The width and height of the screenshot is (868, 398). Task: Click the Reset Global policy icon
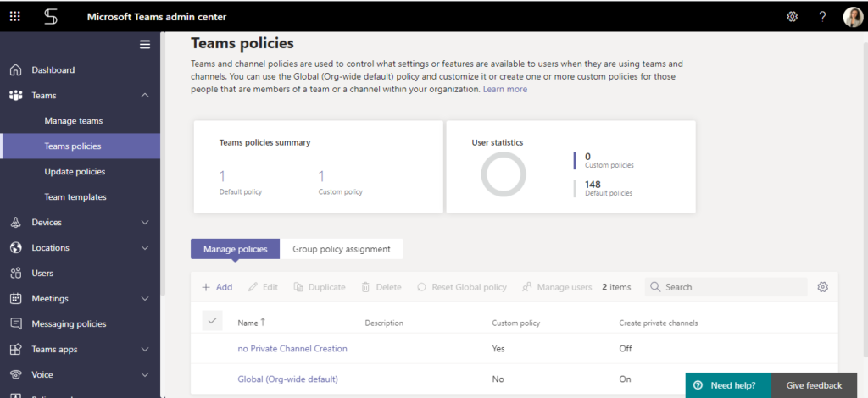coord(422,287)
